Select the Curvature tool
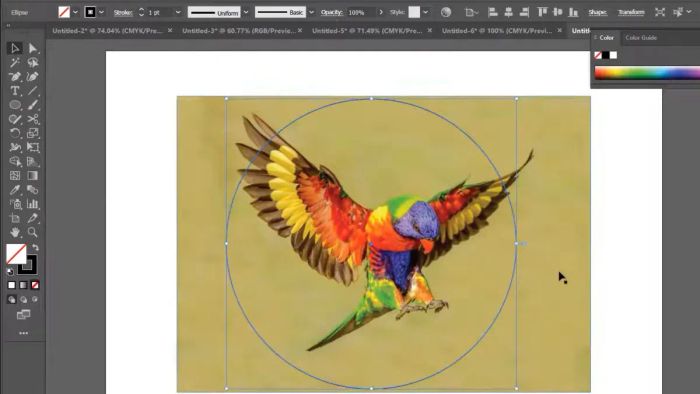 click(33, 77)
